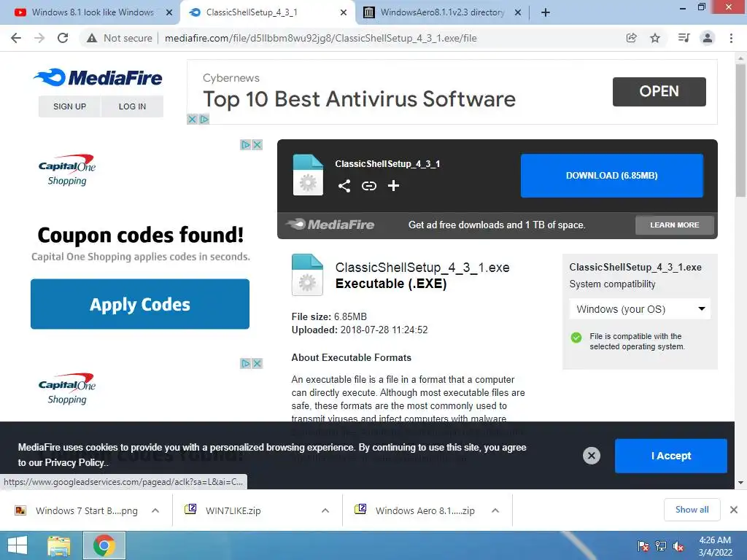Image resolution: width=747 pixels, height=560 pixels.
Task: Click the page vertical scrollbar thumb
Action: pyautogui.click(x=740, y=130)
